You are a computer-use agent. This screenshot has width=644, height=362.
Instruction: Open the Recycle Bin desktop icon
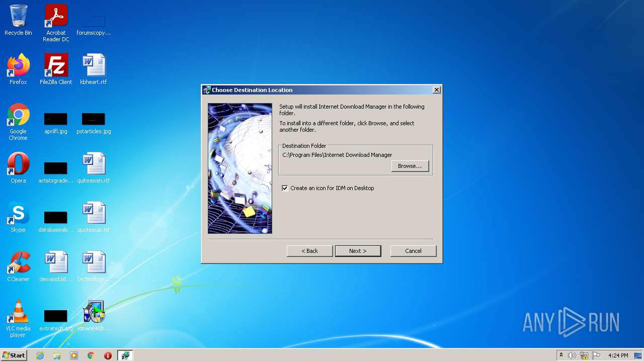pyautogui.click(x=18, y=20)
